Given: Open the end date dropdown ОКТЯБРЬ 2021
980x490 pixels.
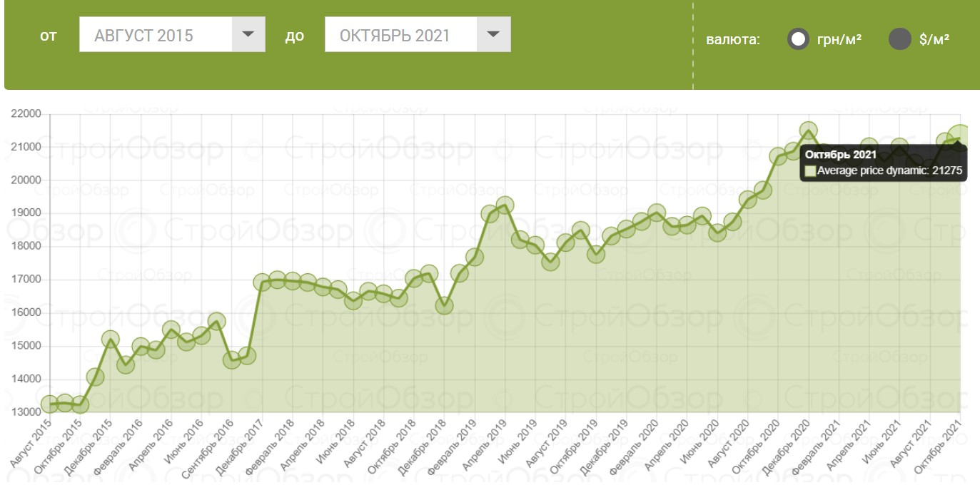Looking at the screenshot, I should click(x=400, y=35).
